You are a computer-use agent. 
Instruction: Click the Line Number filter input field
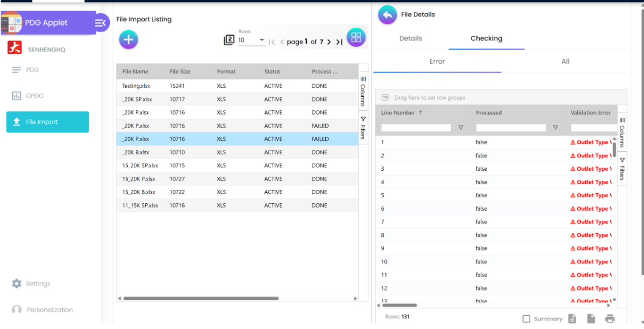pos(416,128)
